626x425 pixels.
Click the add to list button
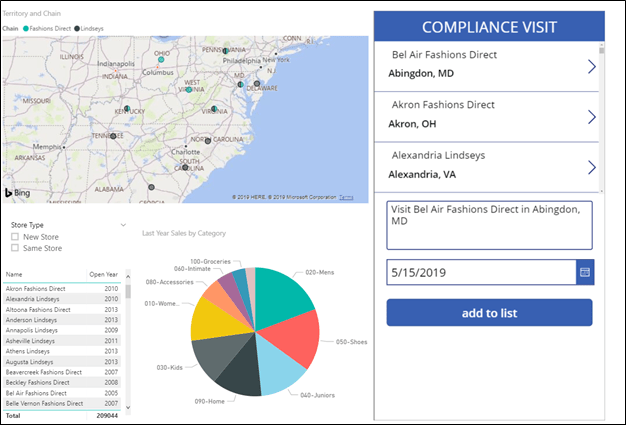point(489,313)
